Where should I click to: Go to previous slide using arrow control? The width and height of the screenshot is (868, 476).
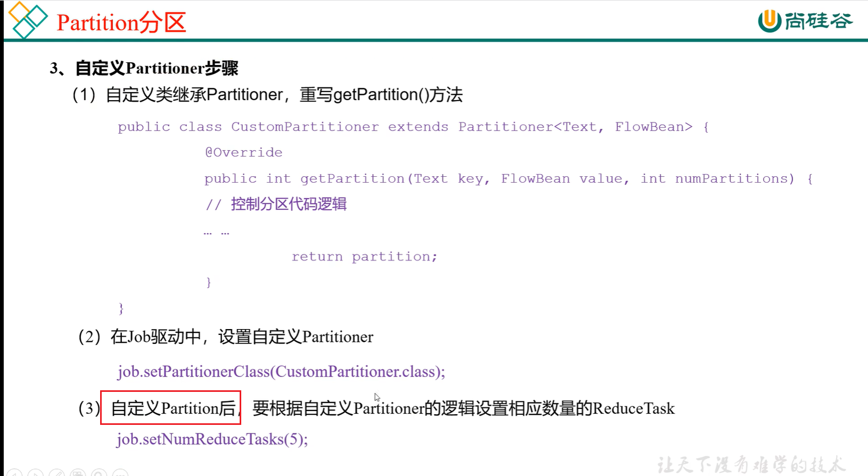(x=14, y=473)
